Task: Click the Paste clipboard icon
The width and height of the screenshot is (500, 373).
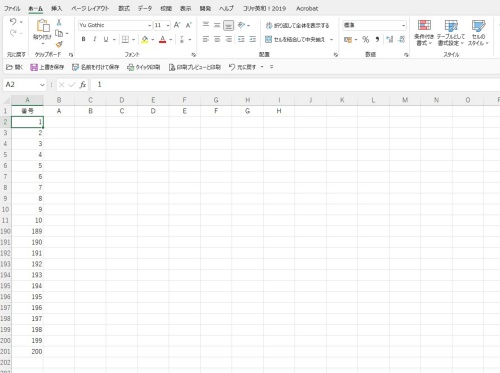Action: point(43,26)
